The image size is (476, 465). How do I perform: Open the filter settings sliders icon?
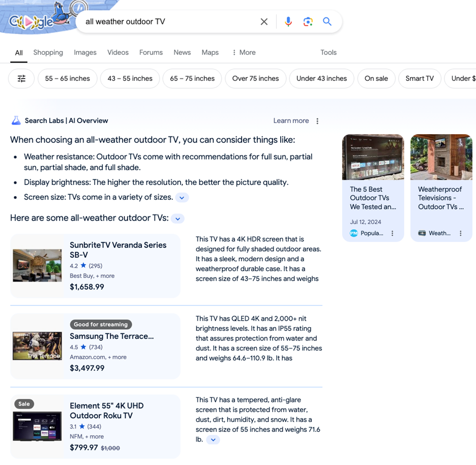coord(21,79)
